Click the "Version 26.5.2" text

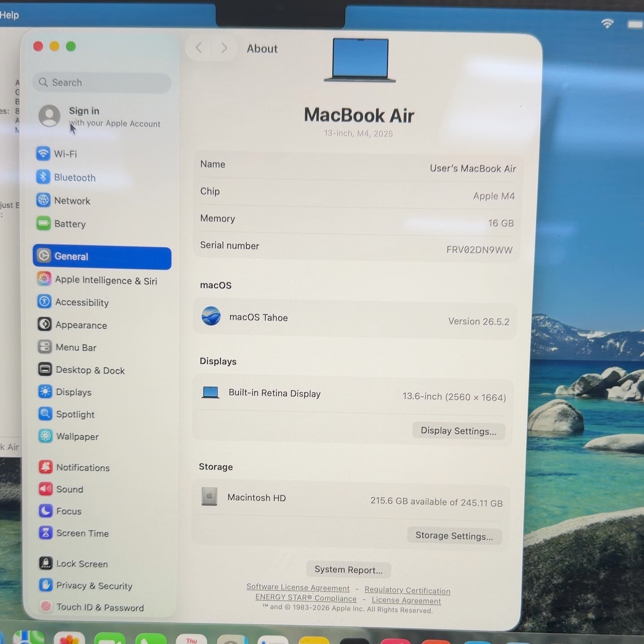(x=479, y=321)
